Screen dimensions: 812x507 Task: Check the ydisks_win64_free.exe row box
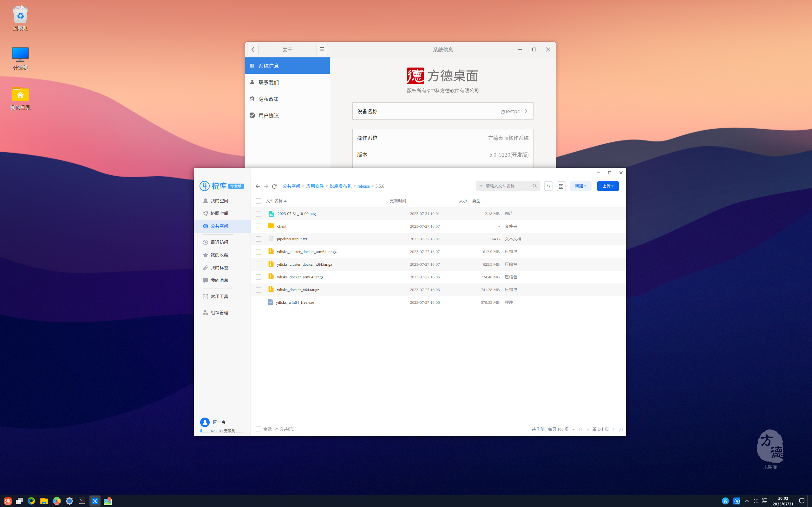(258, 302)
